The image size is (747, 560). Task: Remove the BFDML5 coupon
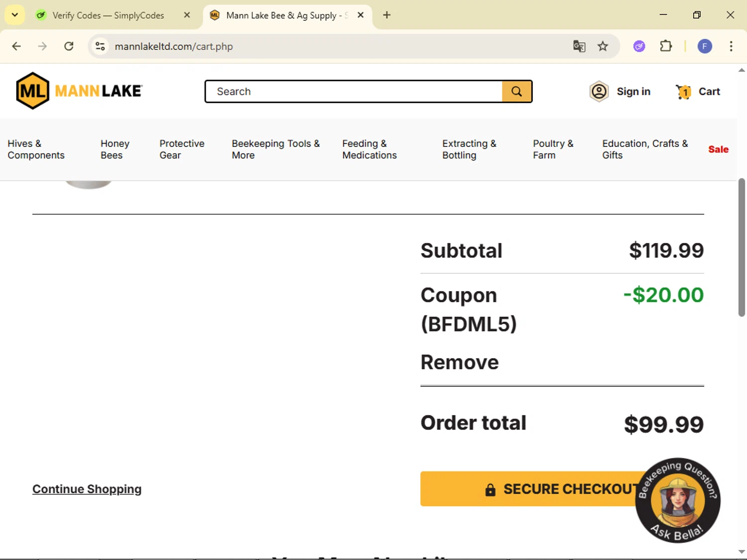coord(459,362)
